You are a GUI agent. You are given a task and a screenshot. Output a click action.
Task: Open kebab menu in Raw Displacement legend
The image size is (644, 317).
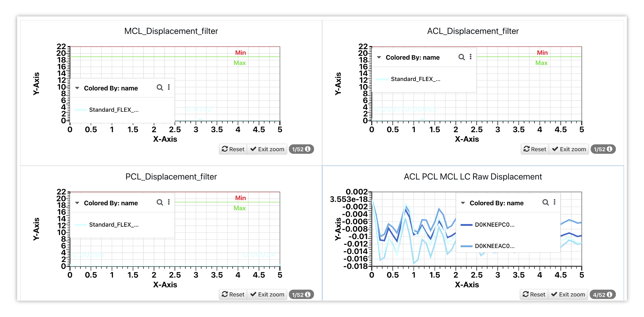(x=554, y=202)
